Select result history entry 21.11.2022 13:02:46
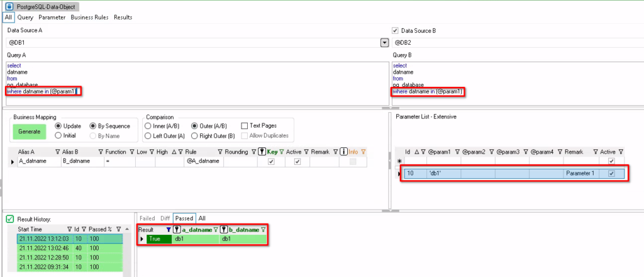This screenshot has width=644, height=277. coord(40,248)
